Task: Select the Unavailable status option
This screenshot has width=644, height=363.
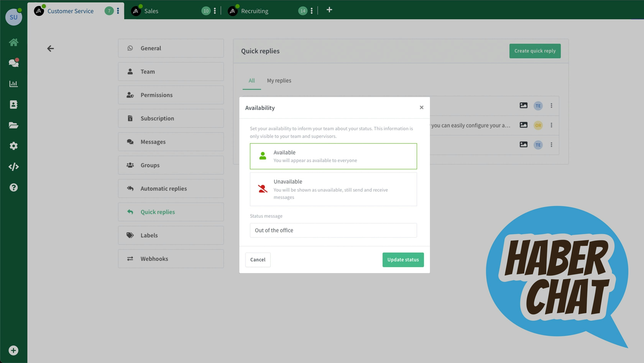Action: pyautogui.click(x=333, y=189)
